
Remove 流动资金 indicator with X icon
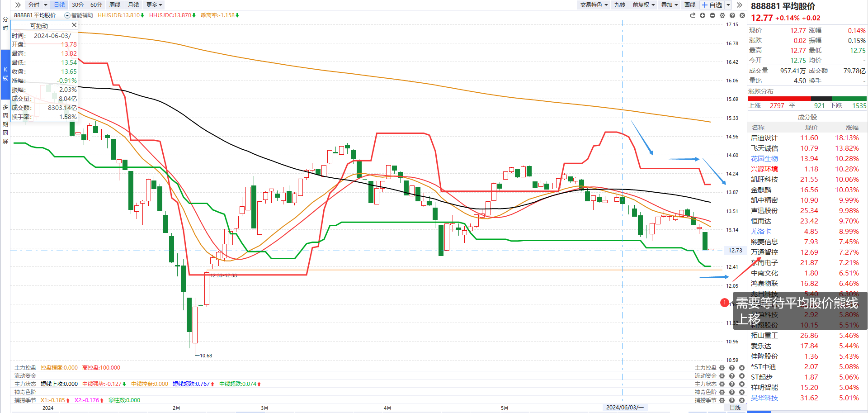pos(742,376)
